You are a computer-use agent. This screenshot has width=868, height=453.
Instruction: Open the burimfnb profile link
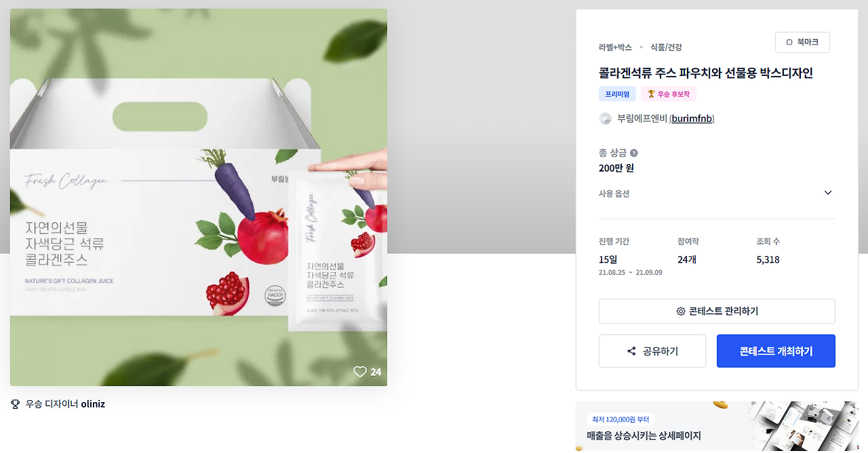[x=692, y=119]
